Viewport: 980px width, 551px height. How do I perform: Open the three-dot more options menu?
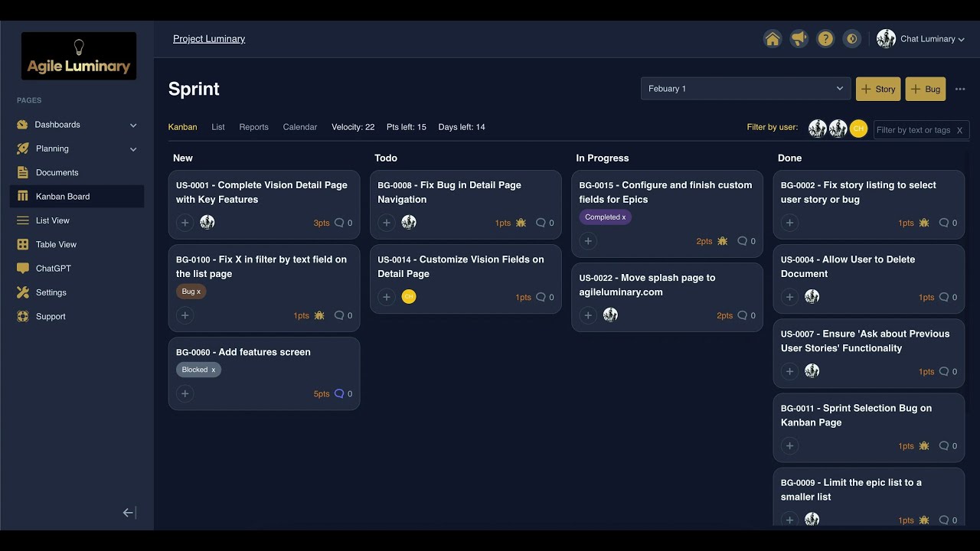coord(960,89)
